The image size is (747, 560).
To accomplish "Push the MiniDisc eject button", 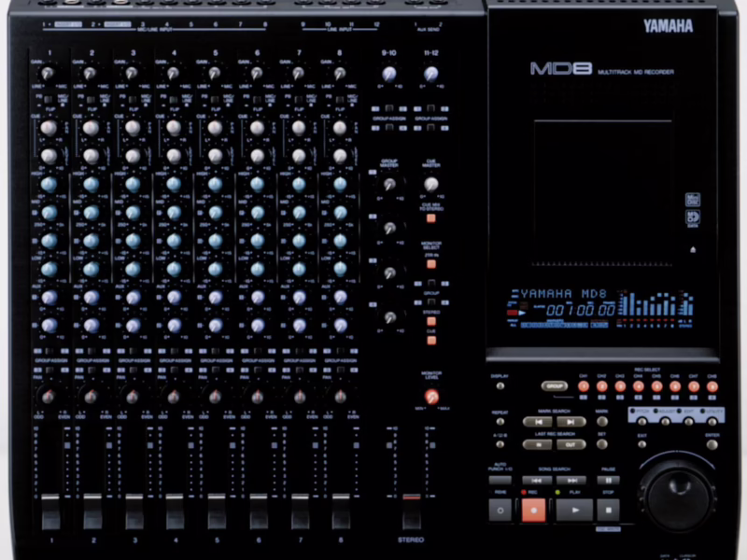I will tap(693, 249).
